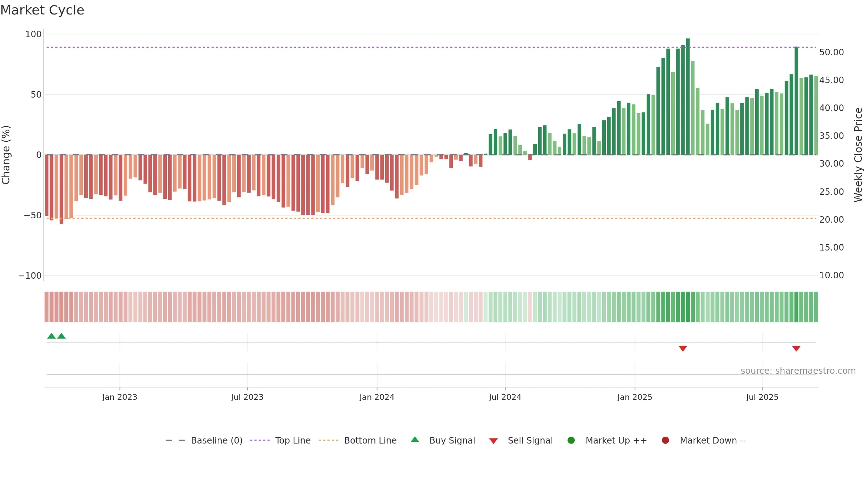The width and height of the screenshot is (868, 488).
Task: Click the green Market Up circle icon
Action: coord(571,440)
